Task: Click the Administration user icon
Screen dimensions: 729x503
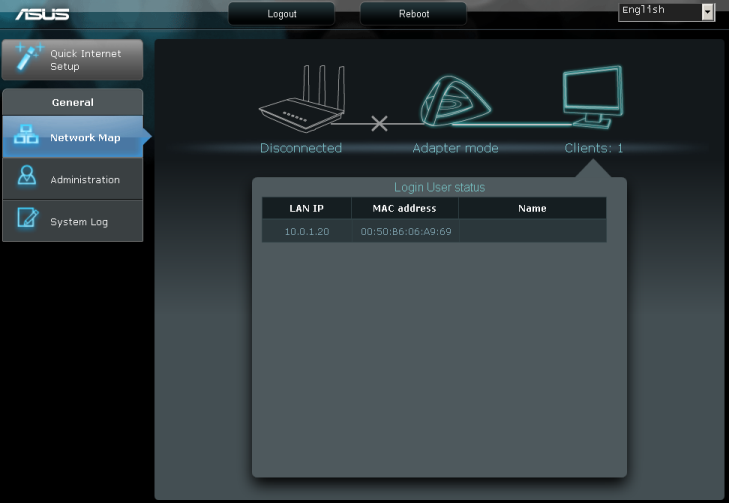Action: coord(27,176)
